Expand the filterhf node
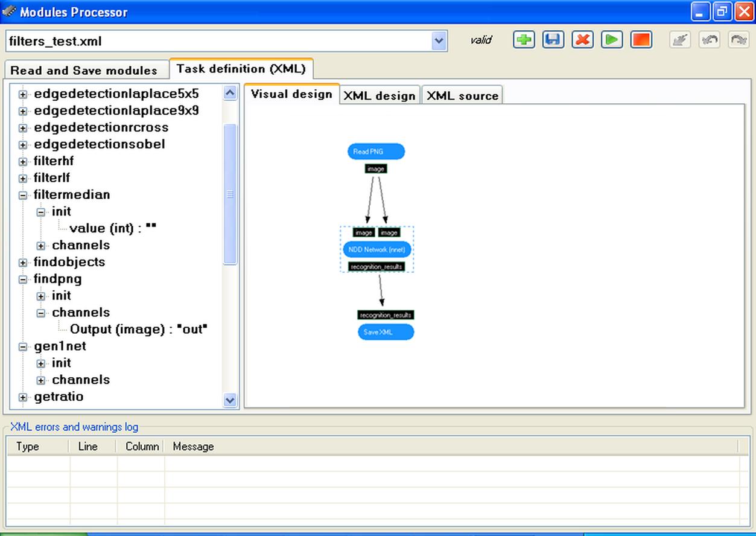 (23, 162)
